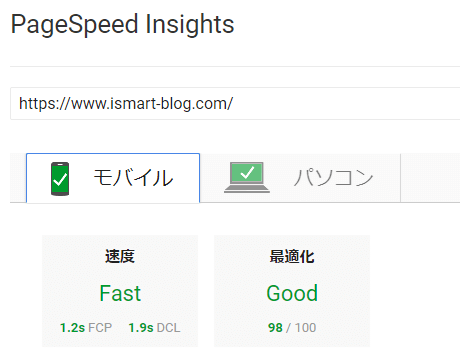Image resolution: width=460 pixels, height=362 pixels.
Task: Select the 速度 card heading
Action: (x=120, y=257)
